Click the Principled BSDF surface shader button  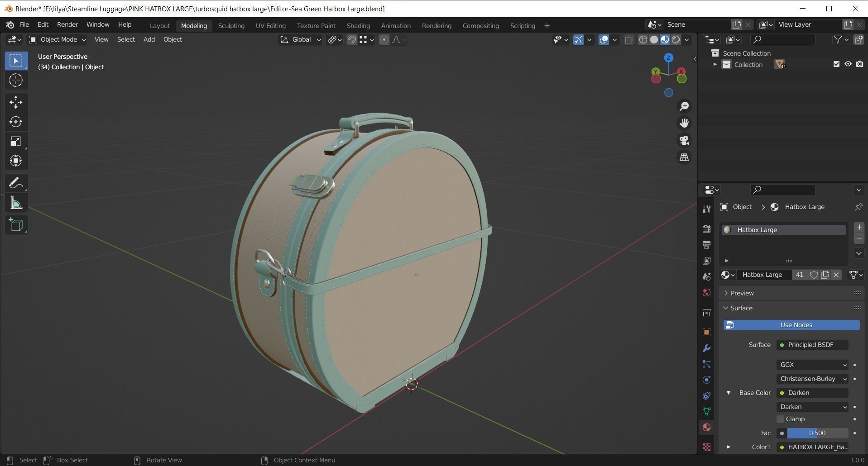click(812, 345)
